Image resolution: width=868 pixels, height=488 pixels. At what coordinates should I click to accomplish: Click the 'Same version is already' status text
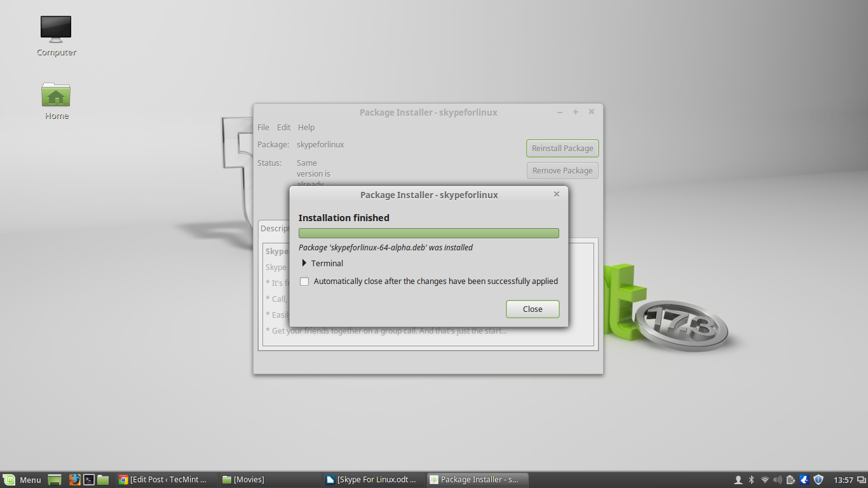[313, 173]
